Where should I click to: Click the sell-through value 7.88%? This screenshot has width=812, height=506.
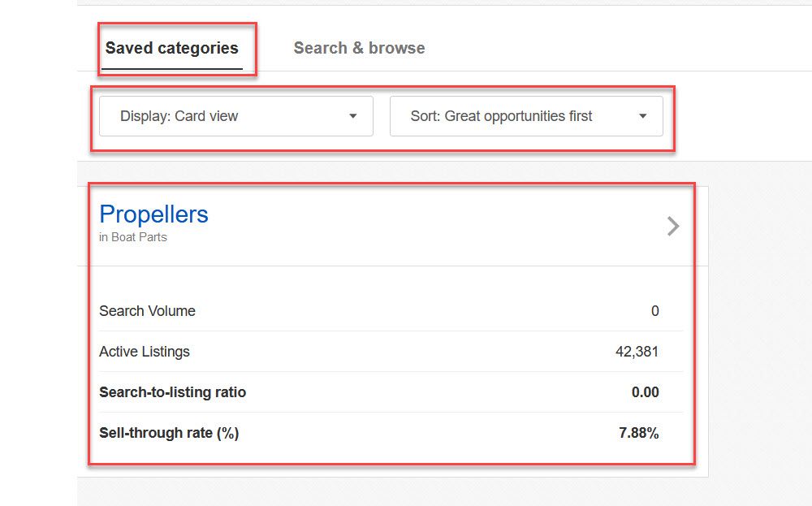tap(638, 433)
